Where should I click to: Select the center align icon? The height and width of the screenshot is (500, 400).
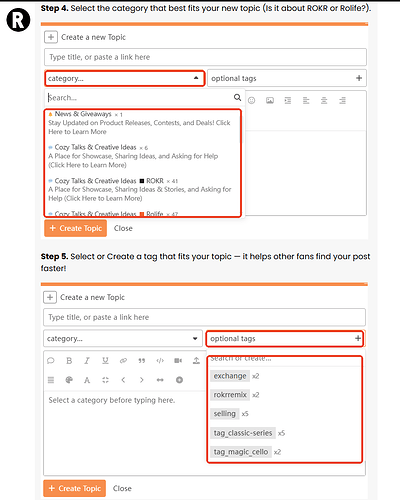point(324,100)
